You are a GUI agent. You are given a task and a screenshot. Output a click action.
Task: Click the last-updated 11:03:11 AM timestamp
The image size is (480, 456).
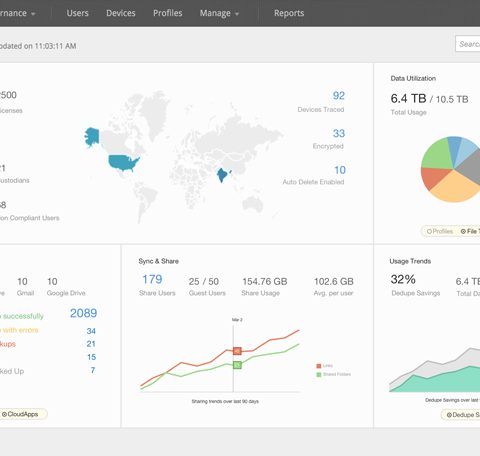tap(55, 46)
